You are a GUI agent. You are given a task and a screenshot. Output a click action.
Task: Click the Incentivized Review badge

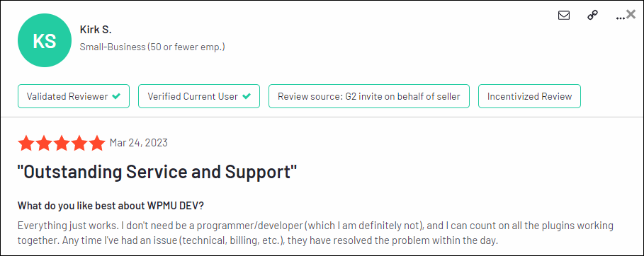coord(529,96)
